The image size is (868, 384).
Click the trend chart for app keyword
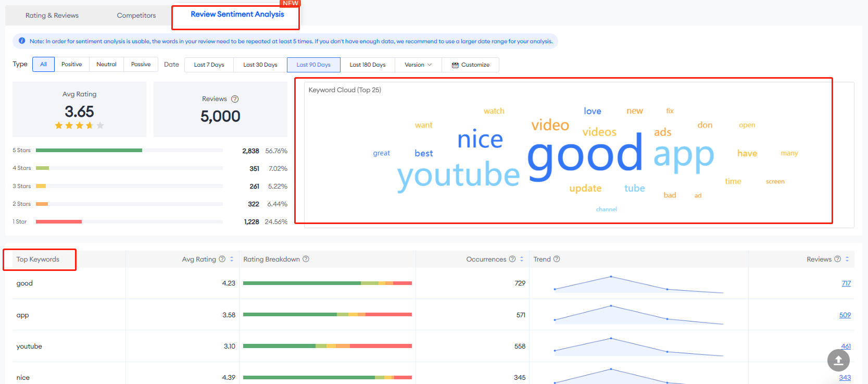pos(639,315)
